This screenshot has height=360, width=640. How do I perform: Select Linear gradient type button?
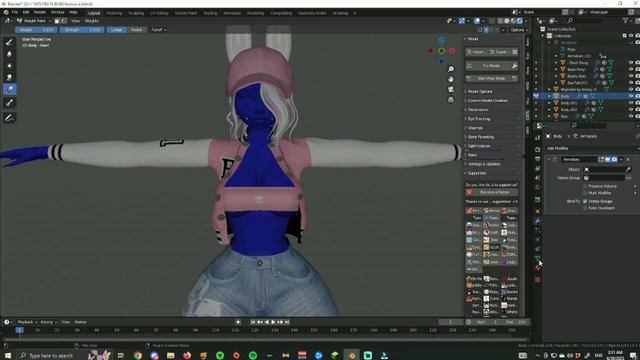coord(116,30)
